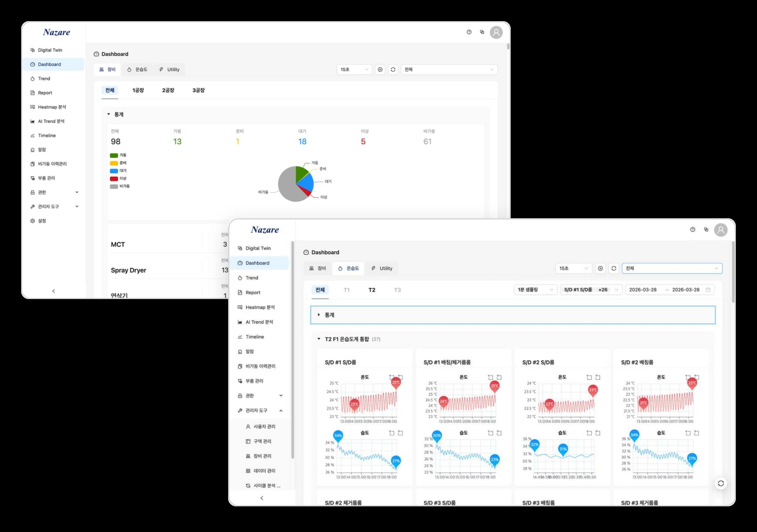Toggle the 가동 legend item in the back window
Viewport: 757px width, 532px height.
pyautogui.click(x=118, y=155)
